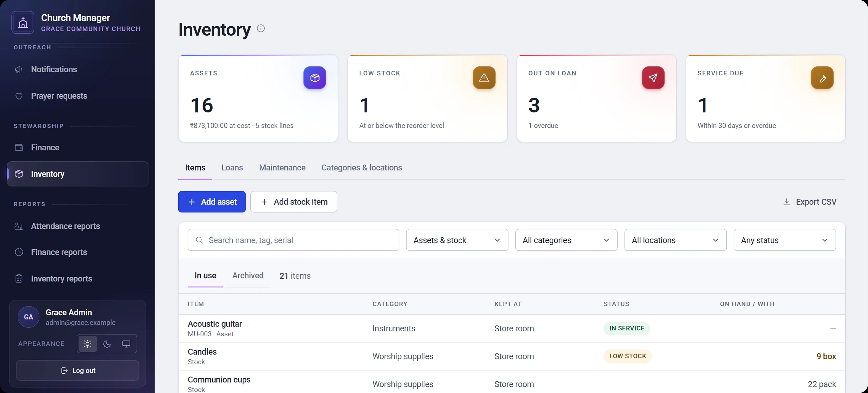Switch appearance to dark mode moon icon

tap(107, 344)
